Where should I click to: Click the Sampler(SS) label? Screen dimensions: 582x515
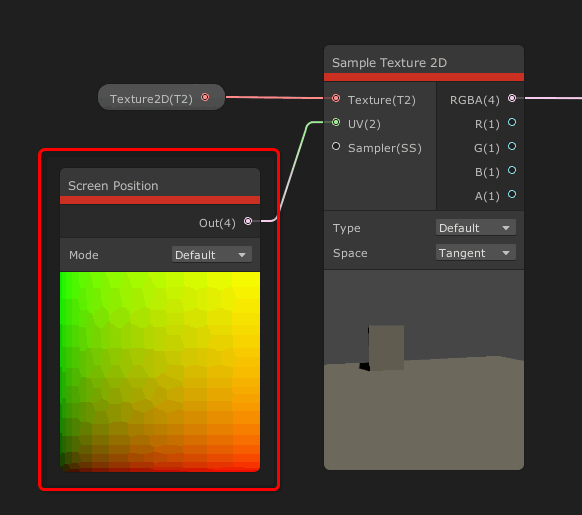point(385,148)
